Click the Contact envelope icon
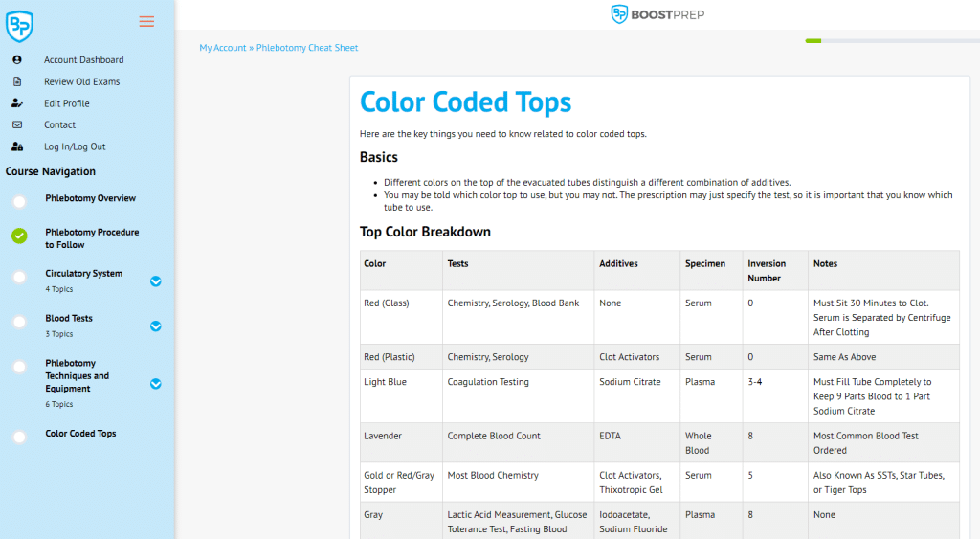 point(17,124)
